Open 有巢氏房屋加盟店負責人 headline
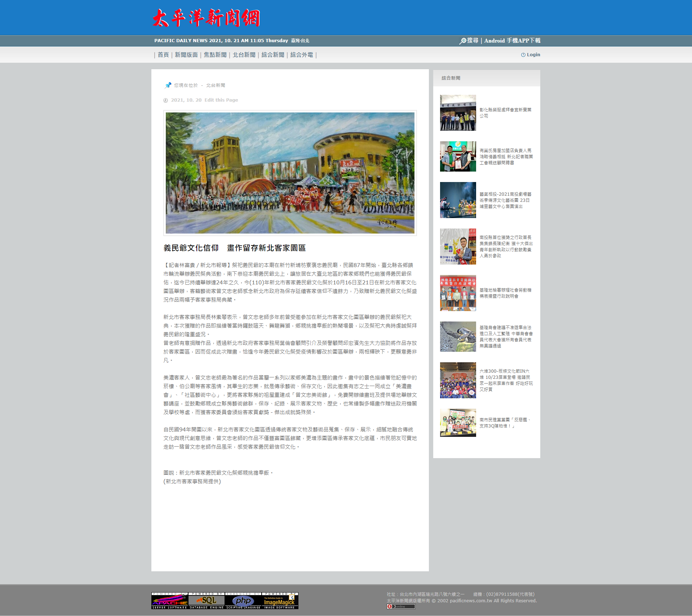692x616 pixels. coord(506,156)
